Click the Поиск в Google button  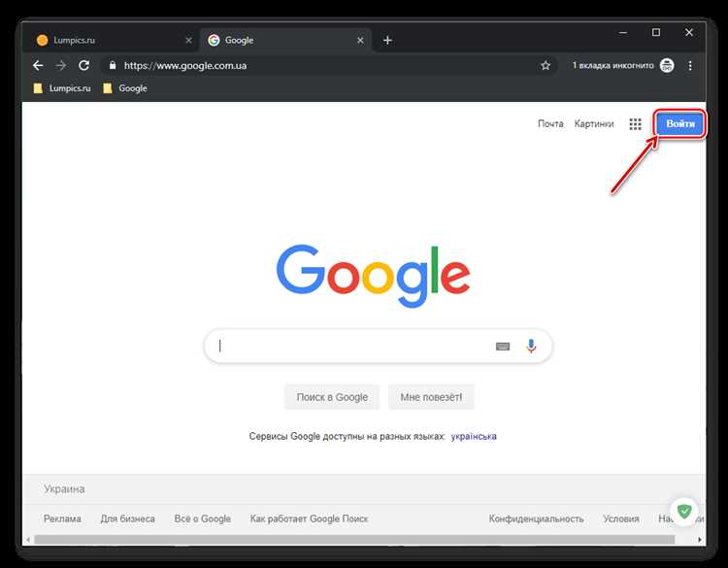point(332,397)
